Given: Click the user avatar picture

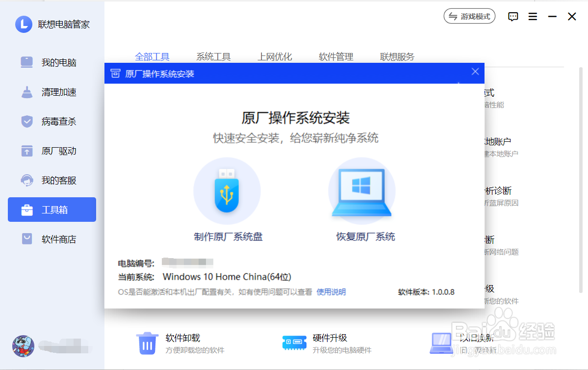Looking at the screenshot, I should [x=23, y=346].
